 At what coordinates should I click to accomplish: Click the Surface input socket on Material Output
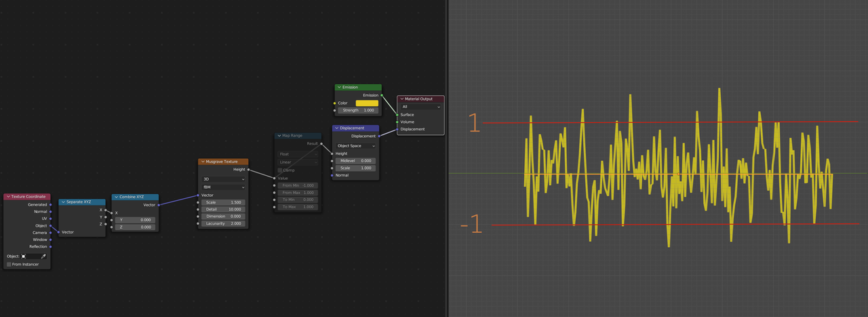[397, 115]
